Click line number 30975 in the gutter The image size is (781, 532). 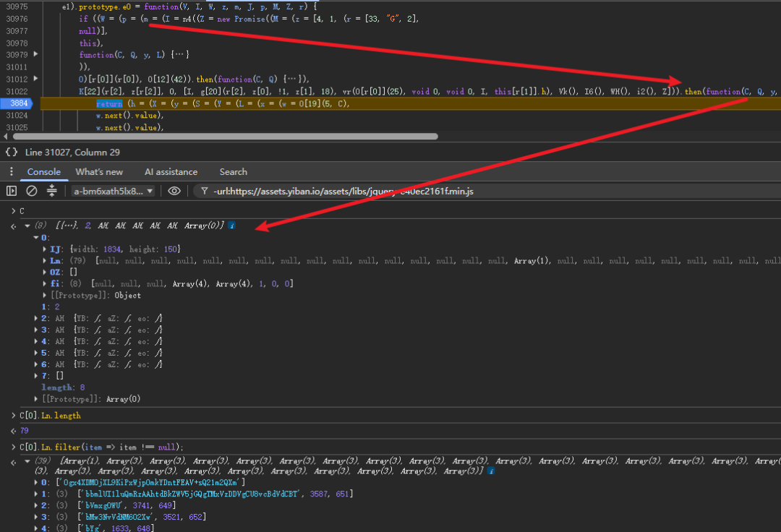[x=17, y=7]
